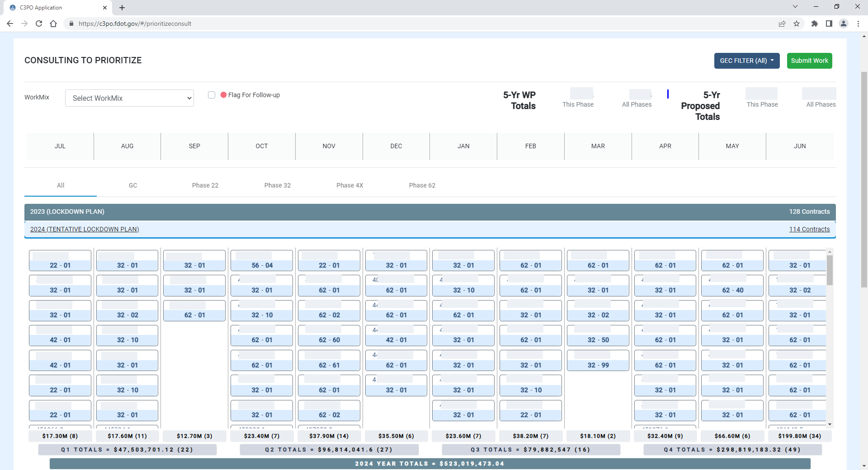Open the browser profile avatar icon
This screenshot has height=470, width=868.
point(844,23)
